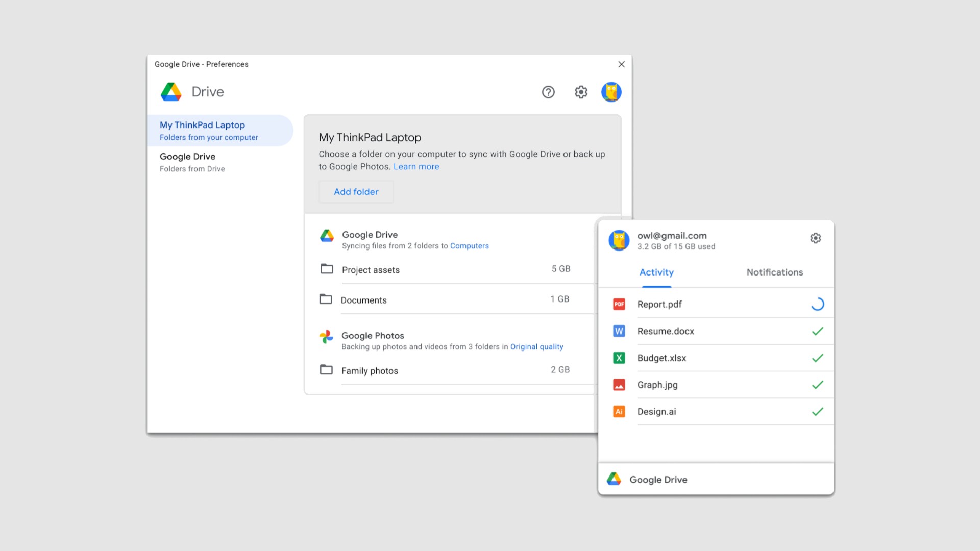Click My ThinkPad Laptop panel heading
980x551 pixels.
point(370,138)
